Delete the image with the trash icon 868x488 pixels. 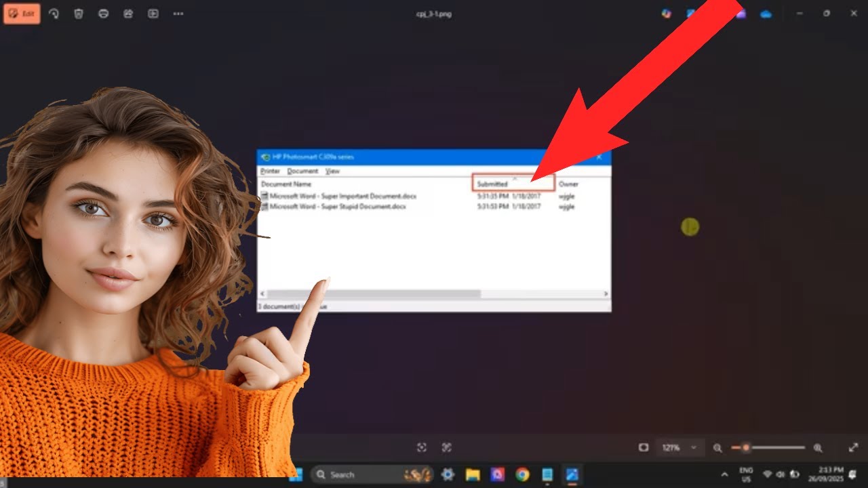pyautogui.click(x=79, y=14)
